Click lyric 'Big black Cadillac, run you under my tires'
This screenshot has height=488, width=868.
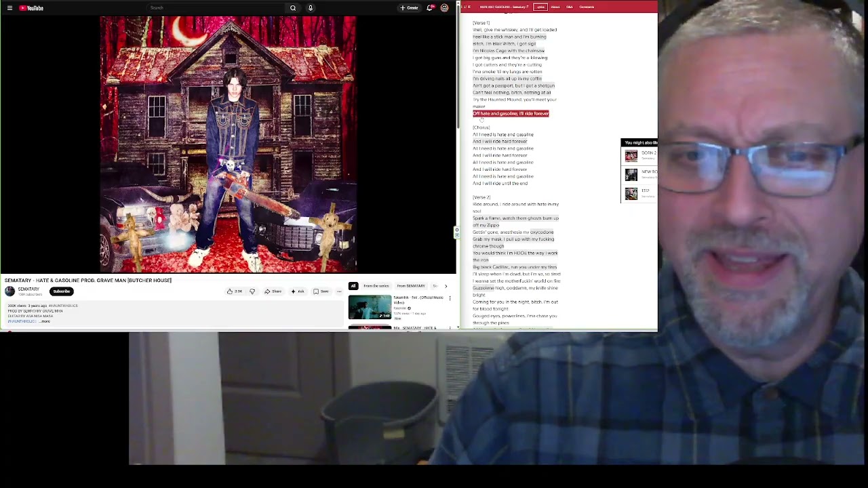pos(515,267)
